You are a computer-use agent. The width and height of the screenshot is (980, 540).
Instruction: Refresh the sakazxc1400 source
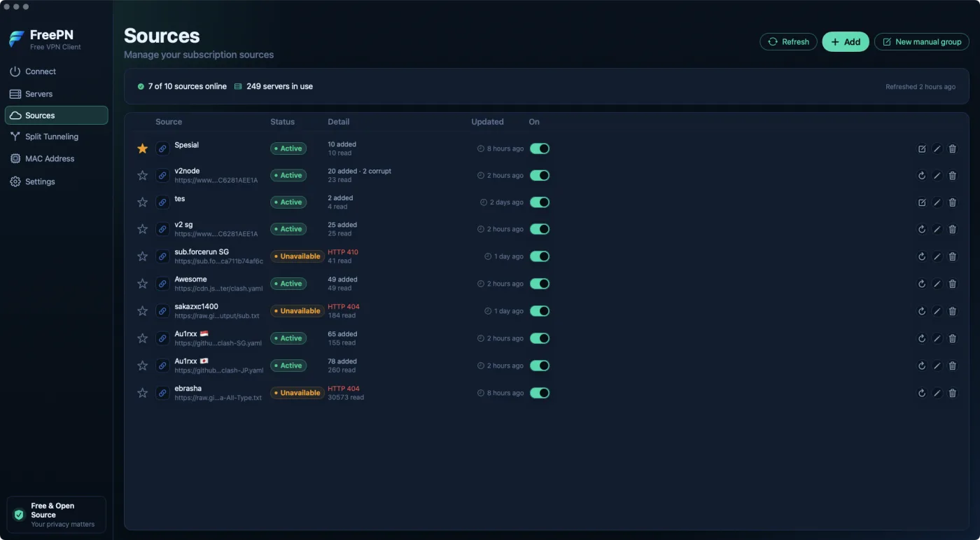922,311
